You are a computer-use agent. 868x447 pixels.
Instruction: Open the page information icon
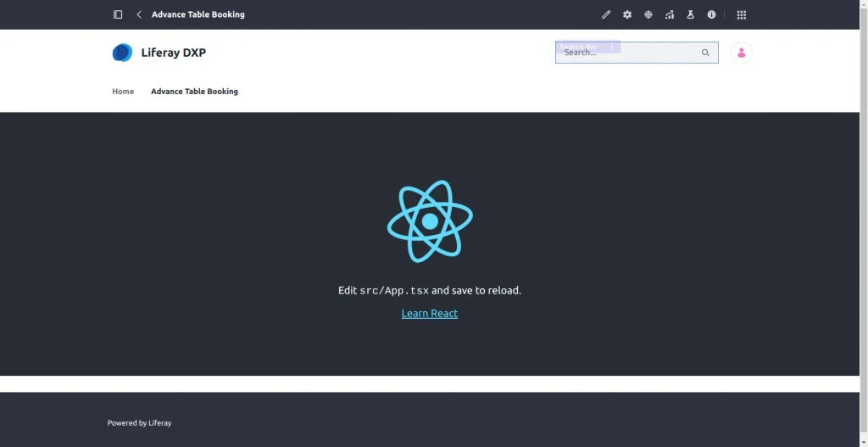point(711,15)
